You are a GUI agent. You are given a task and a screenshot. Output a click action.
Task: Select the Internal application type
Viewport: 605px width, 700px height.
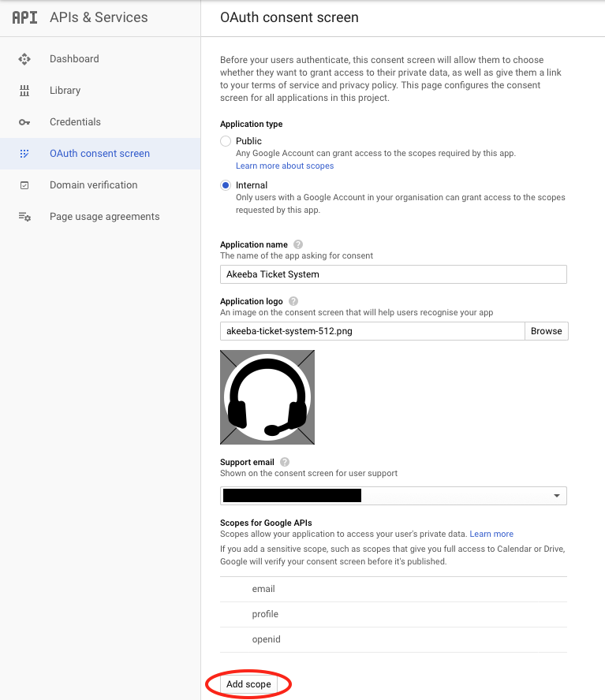pos(226,185)
